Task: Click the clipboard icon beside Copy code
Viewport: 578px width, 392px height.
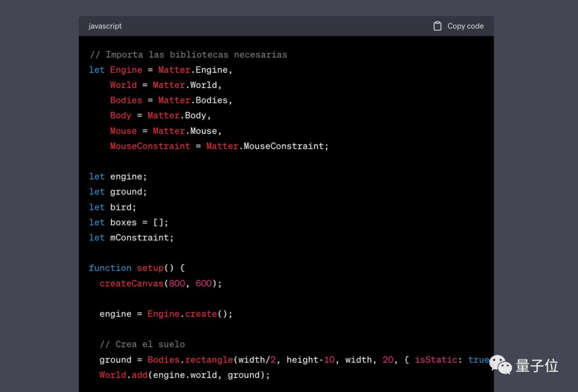Action: 437,26
